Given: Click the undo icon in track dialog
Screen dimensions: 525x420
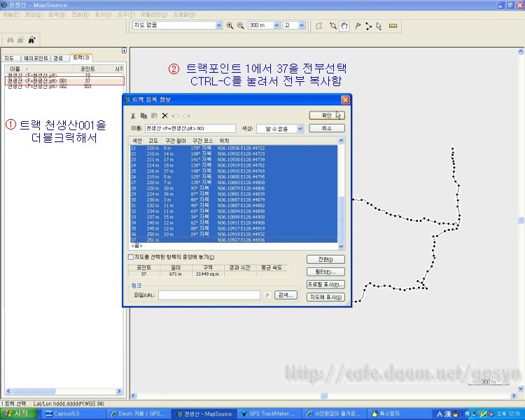Looking at the screenshot, I should coord(176,116).
